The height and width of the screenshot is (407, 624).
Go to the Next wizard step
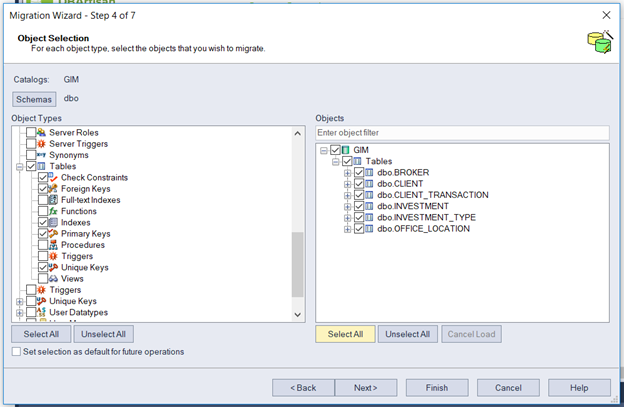point(366,388)
